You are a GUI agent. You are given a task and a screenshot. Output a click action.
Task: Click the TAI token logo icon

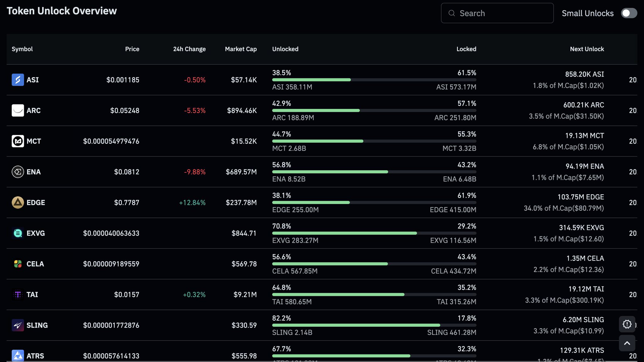click(x=18, y=295)
